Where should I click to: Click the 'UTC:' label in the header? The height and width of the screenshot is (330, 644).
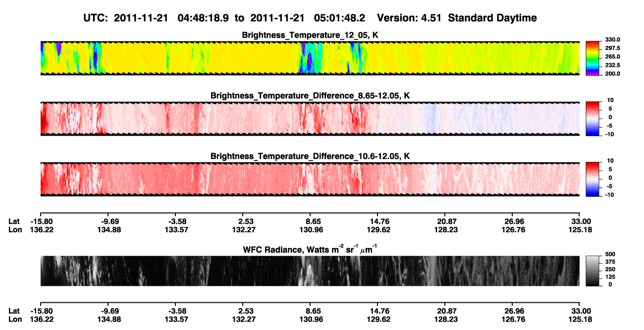coord(96,18)
